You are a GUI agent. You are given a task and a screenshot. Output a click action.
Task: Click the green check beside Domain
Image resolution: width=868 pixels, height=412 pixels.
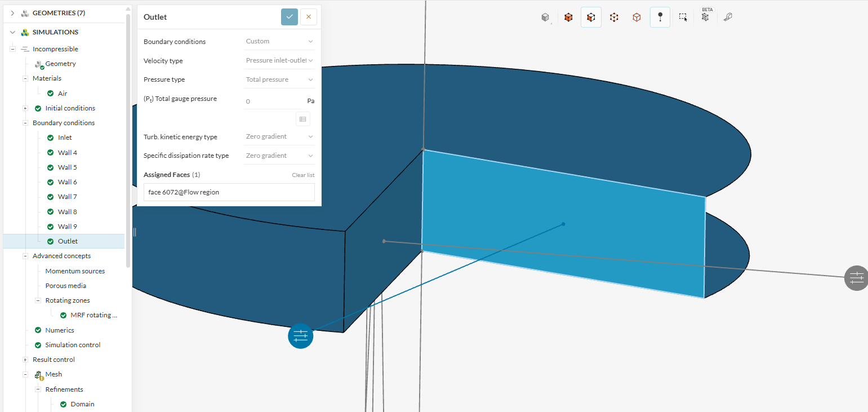click(63, 404)
